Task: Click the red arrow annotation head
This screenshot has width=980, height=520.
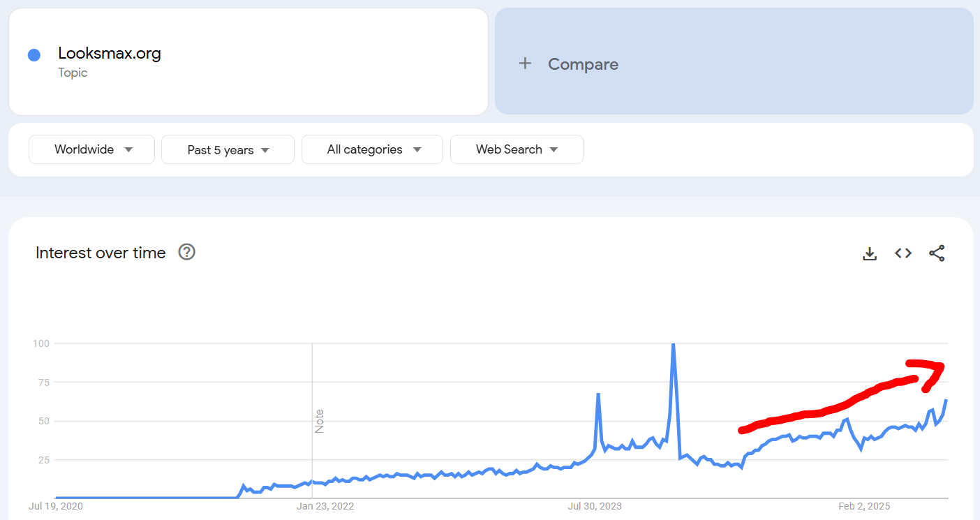Action: point(930,373)
